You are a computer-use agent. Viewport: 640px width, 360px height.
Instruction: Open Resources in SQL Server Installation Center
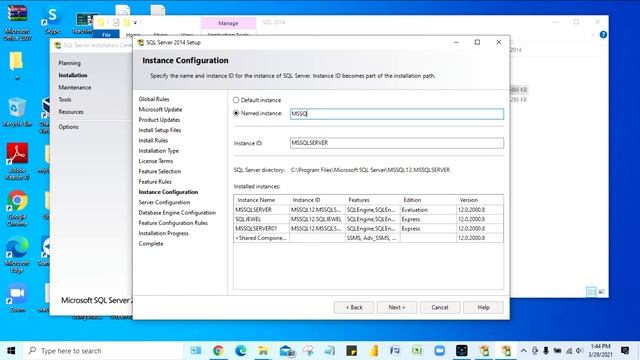71,112
